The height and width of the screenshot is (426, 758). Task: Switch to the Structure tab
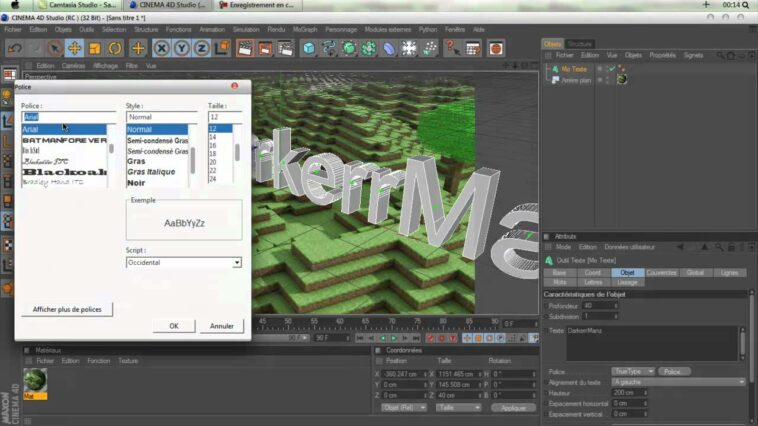580,44
